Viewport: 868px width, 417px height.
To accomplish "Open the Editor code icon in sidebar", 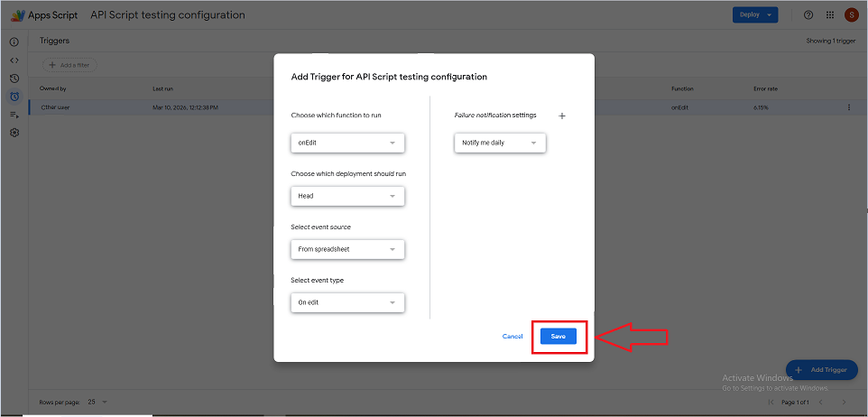I will click(14, 60).
